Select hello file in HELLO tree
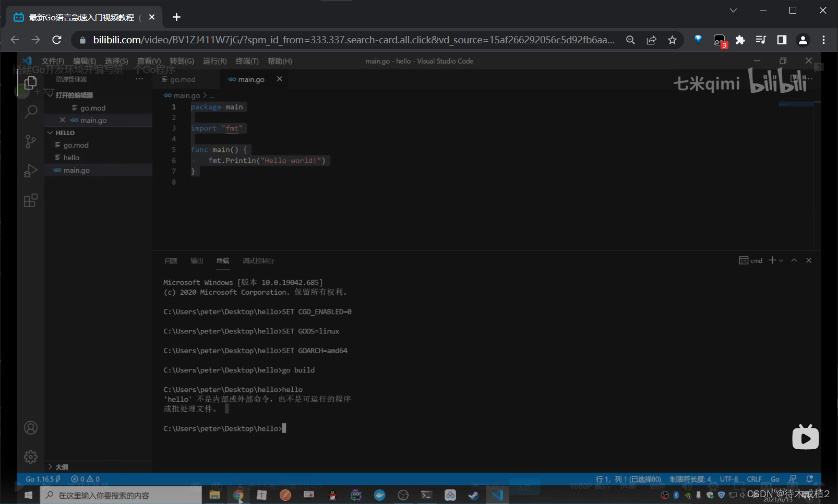Screen dimensions: 838x504 pos(98,158)
